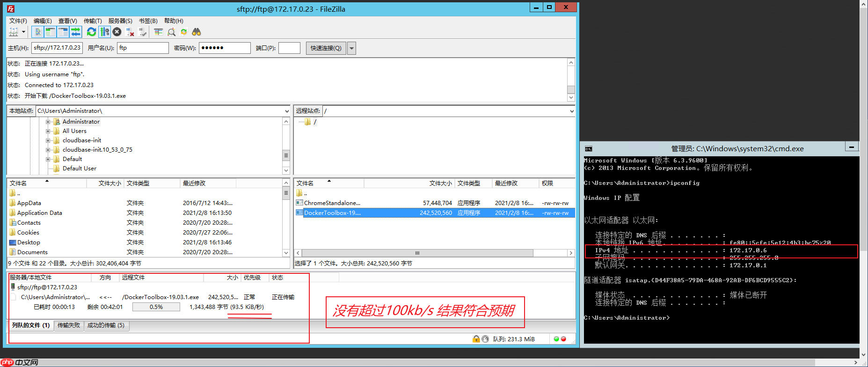Click the FileZilla logo in title bar
The image size is (868, 367).
pos(11,8)
